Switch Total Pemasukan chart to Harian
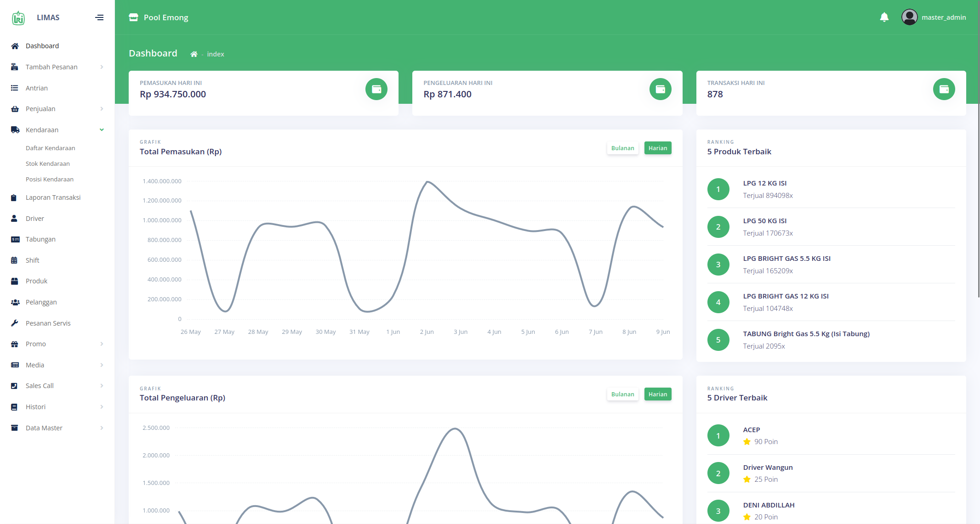Viewport: 980px width, 524px height. (x=658, y=148)
